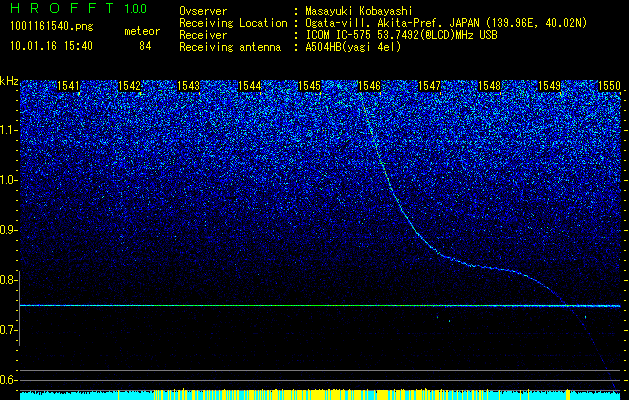Viewport: 629px width, 400px height.
Task: Click the 1550 time marker
Action: [609, 86]
